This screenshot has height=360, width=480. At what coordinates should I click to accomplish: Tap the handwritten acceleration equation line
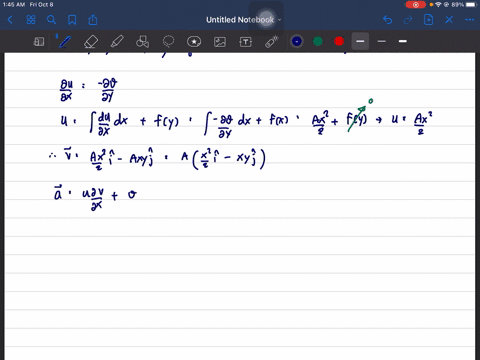coord(95,197)
